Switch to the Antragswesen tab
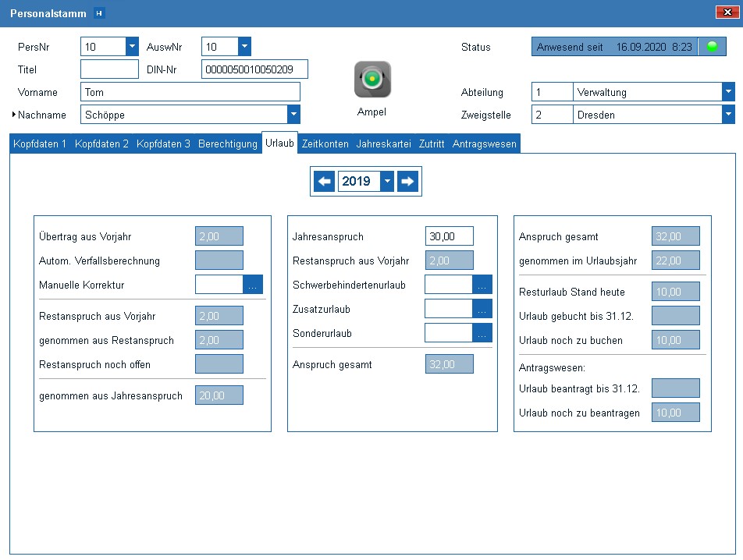The height and width of the screenshot is (560, 743). coord(484,144)
